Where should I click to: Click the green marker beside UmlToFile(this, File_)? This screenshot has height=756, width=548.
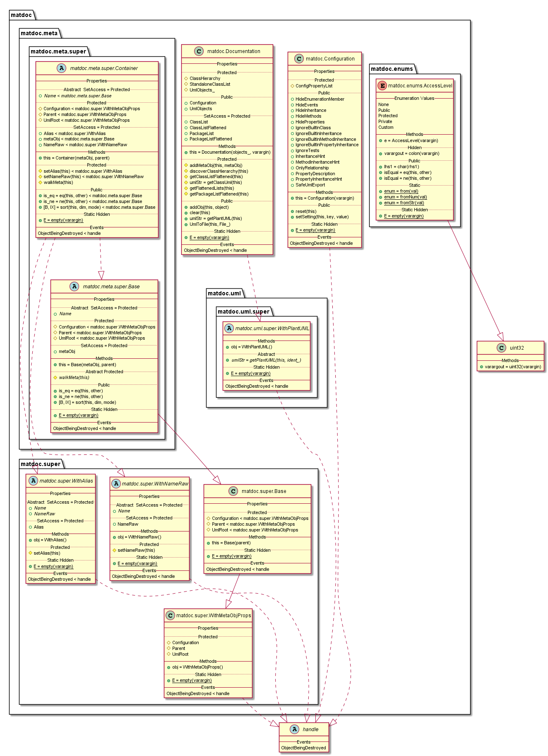click(186, 225)
